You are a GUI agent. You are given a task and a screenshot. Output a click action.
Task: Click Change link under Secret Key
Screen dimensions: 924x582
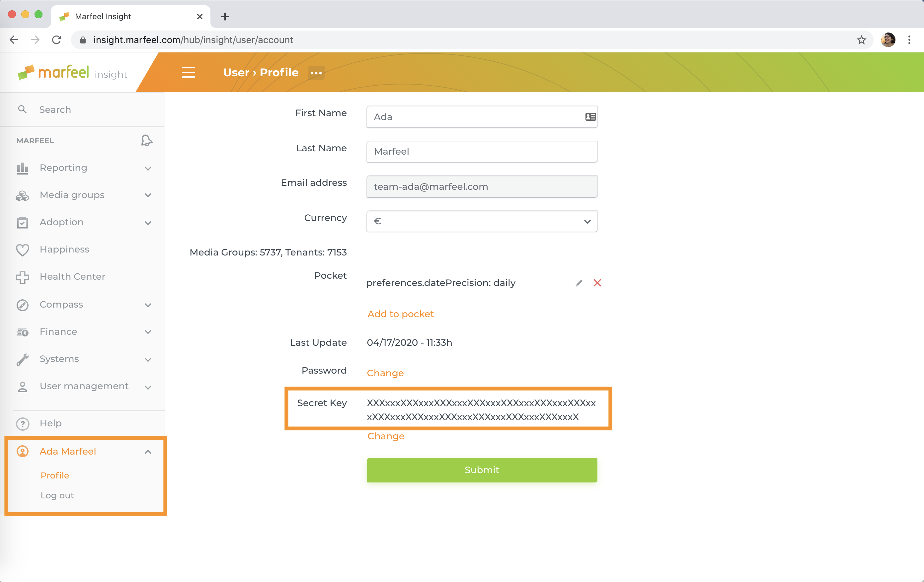tap(386, 436)
